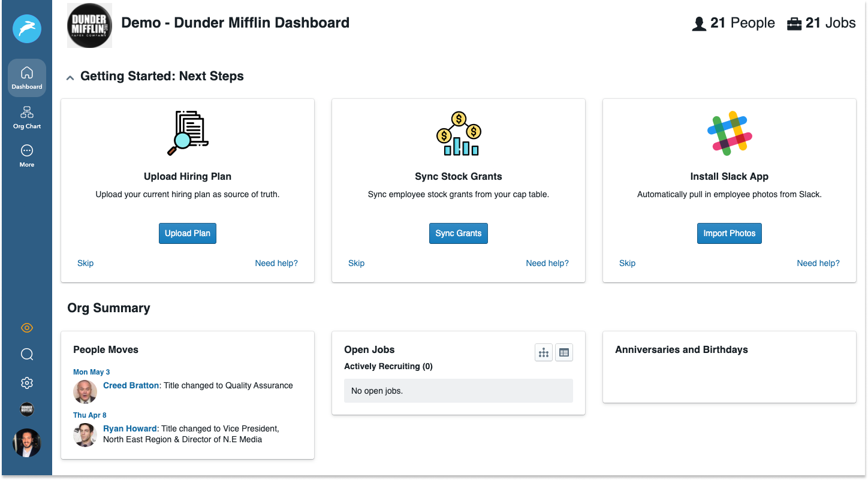868x480 pixels.
Task: Open Need help for Upload Hiring Plan
Action: click(276, 263)
